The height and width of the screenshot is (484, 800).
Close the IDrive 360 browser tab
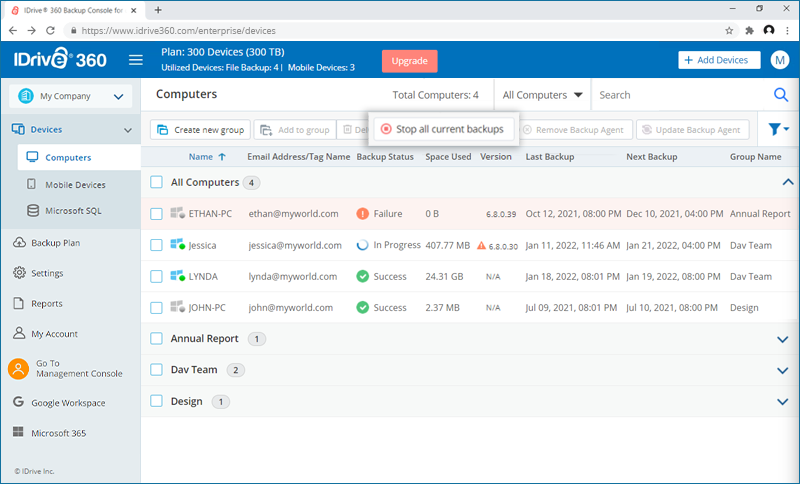coord(134,10)
